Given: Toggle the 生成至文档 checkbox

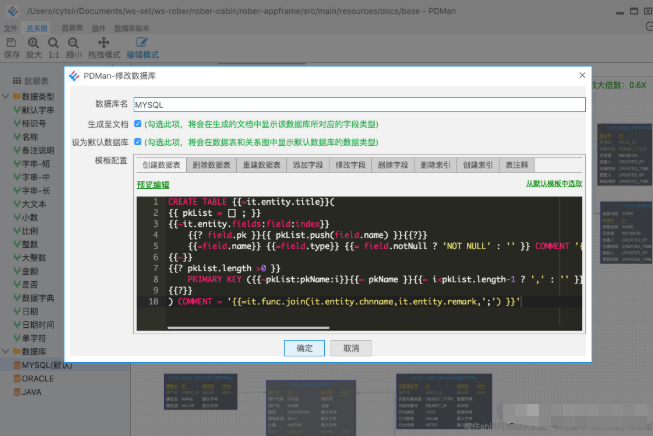Looking at the screenshot, I should coord(137,124).
